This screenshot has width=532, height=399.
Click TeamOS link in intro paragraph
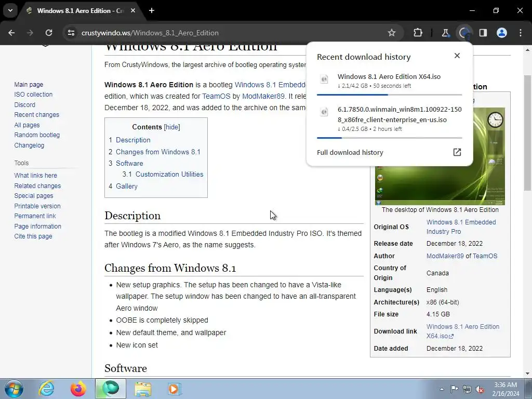pos(216,96)
